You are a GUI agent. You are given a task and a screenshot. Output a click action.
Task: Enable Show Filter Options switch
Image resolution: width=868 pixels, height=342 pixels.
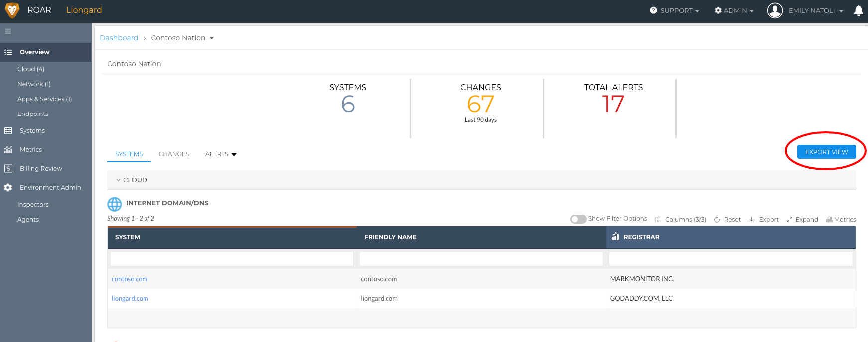point(578,219)
